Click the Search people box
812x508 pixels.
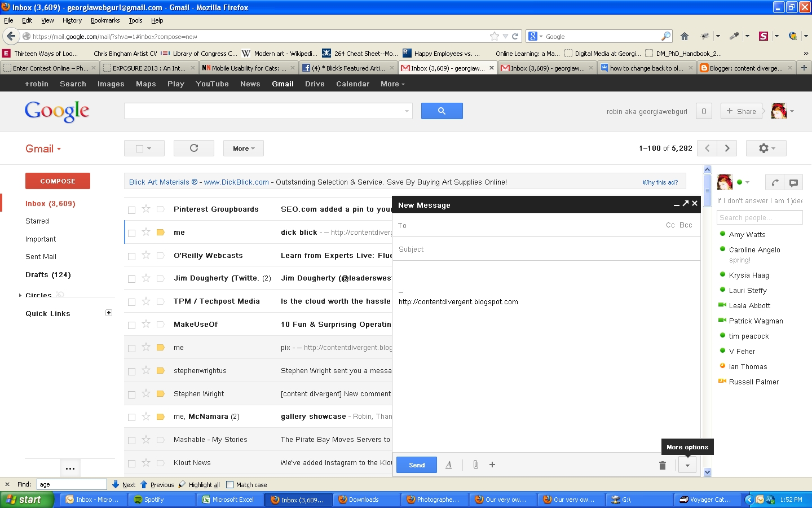[760, 217]
